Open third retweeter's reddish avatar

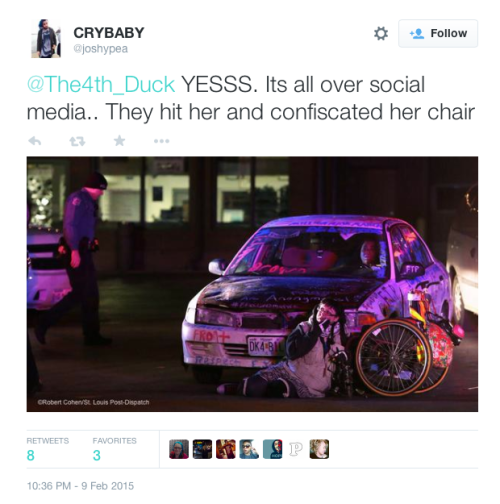click(226, 449)
